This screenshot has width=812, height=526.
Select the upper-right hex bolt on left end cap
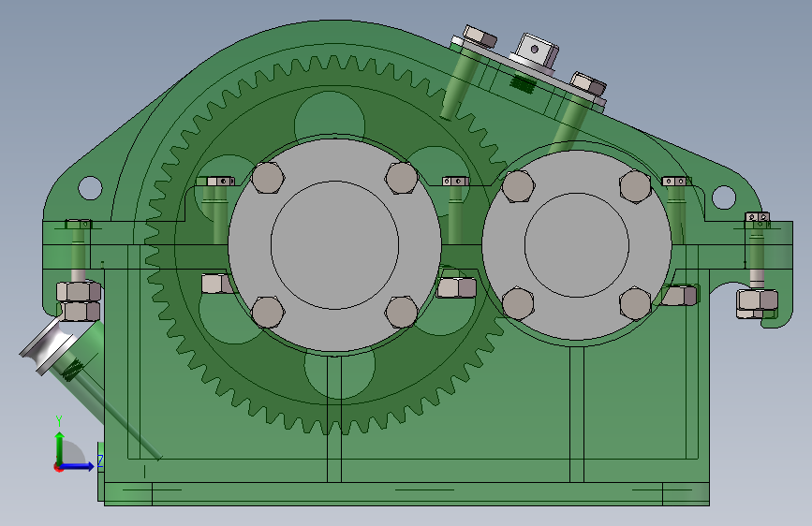tap(402, 178)
